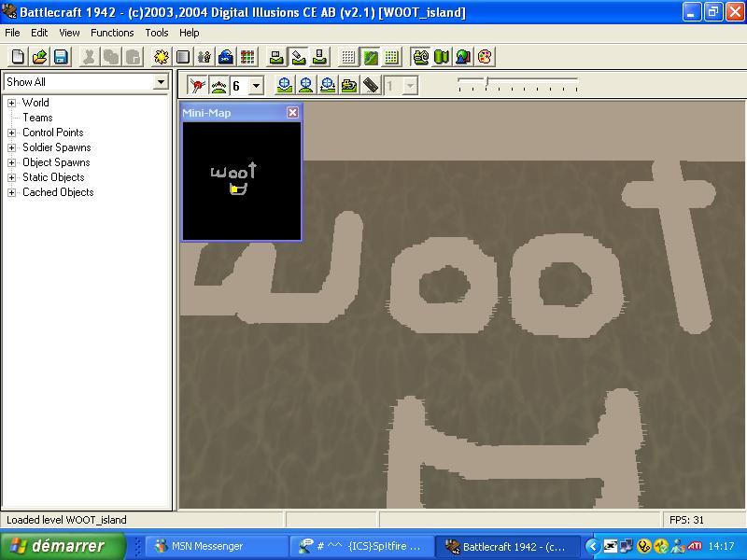747x560 pixels.
Task: Select the third green terrain mode icon
Action: click(x=320, y=57)
